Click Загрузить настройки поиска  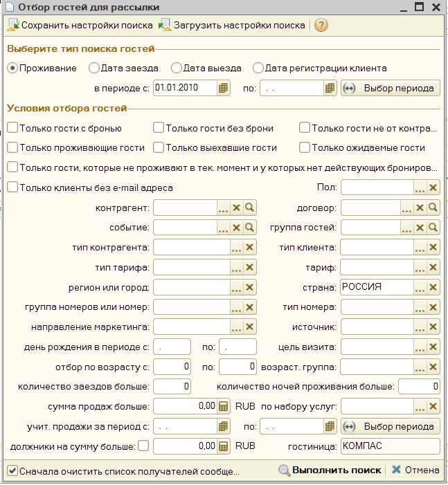232,25
